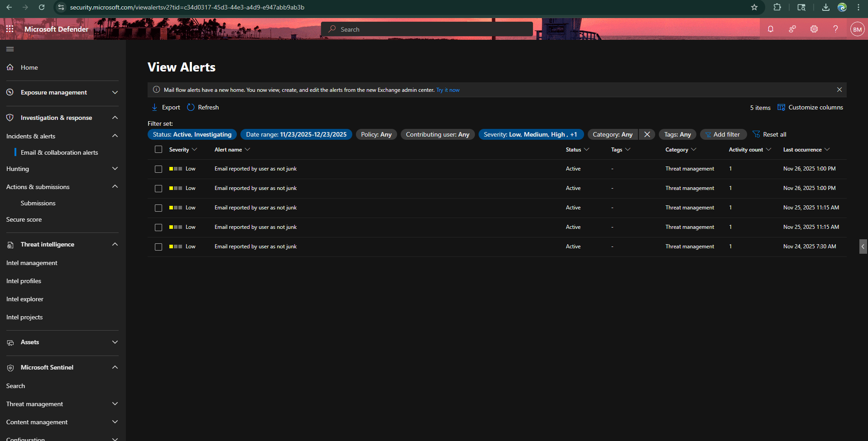Viewport: 868px width, 441px height.
Task: Open Defender settings gear
Action: click(x=814, y=28)
